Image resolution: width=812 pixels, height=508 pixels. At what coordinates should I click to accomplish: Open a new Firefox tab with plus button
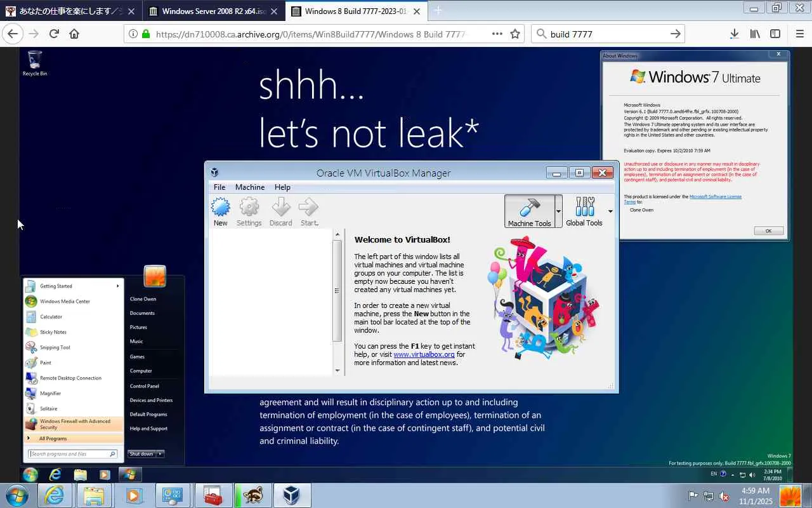pos(438,11)
